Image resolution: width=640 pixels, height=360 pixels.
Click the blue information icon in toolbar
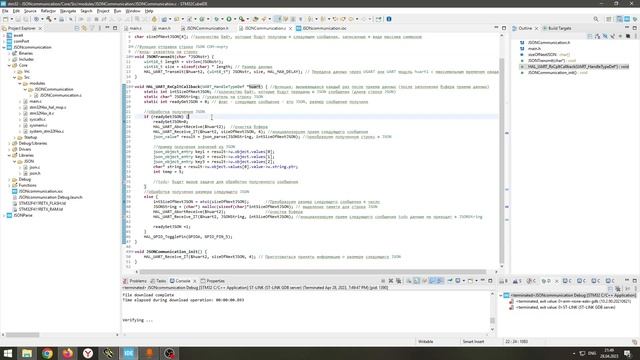pos(389,19)
